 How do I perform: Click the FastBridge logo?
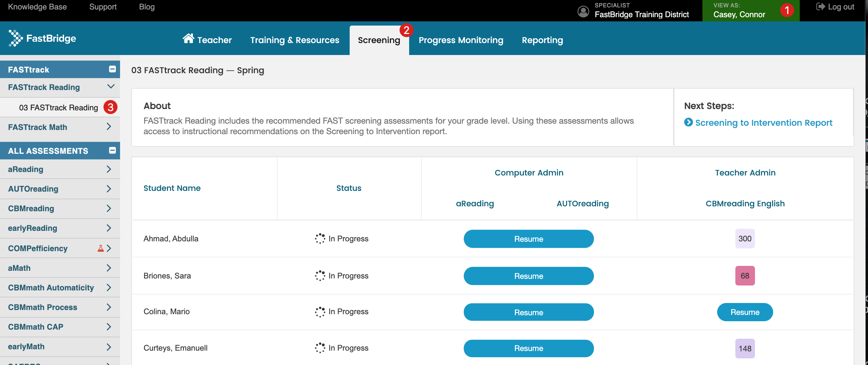click(x=42, y=38)
